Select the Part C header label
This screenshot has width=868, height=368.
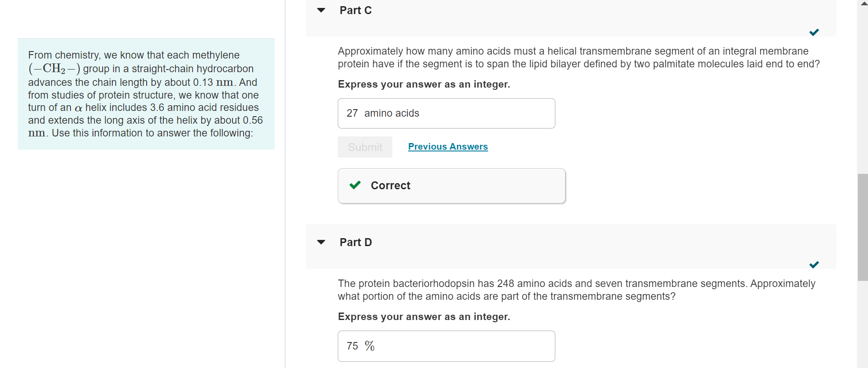click(x=355, y=10)
